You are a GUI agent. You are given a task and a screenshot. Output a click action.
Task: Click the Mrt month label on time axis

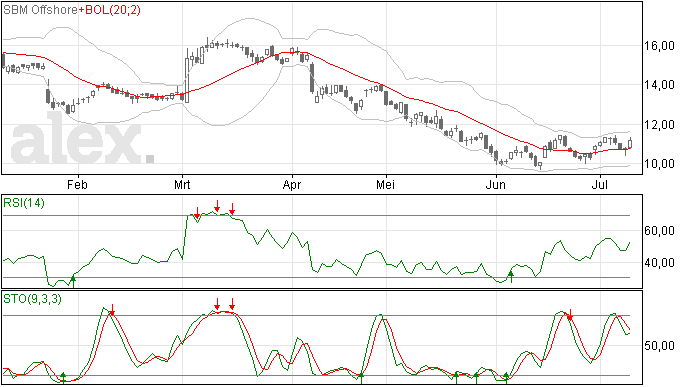182,184
